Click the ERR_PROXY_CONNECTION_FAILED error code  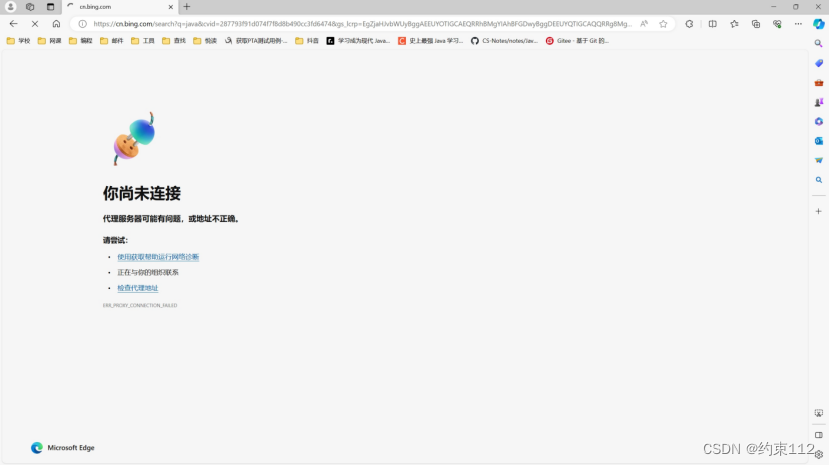(x=140, y=306)
